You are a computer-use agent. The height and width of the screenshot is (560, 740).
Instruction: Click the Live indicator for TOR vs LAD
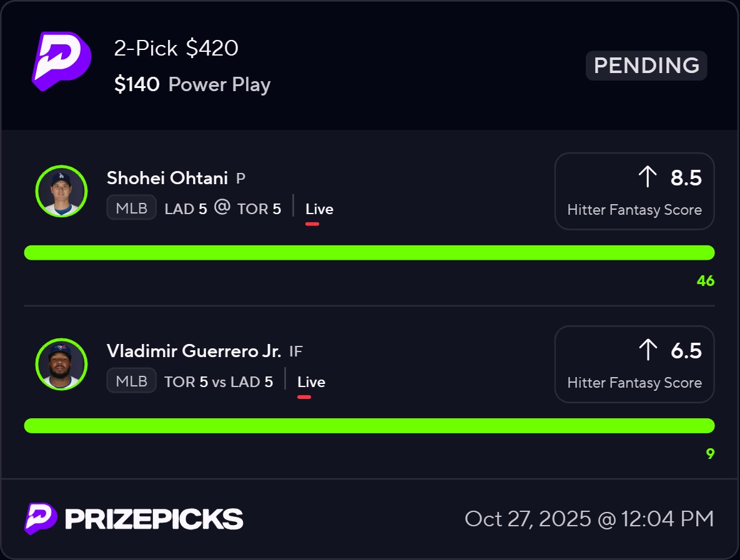(x=311, y=382)
